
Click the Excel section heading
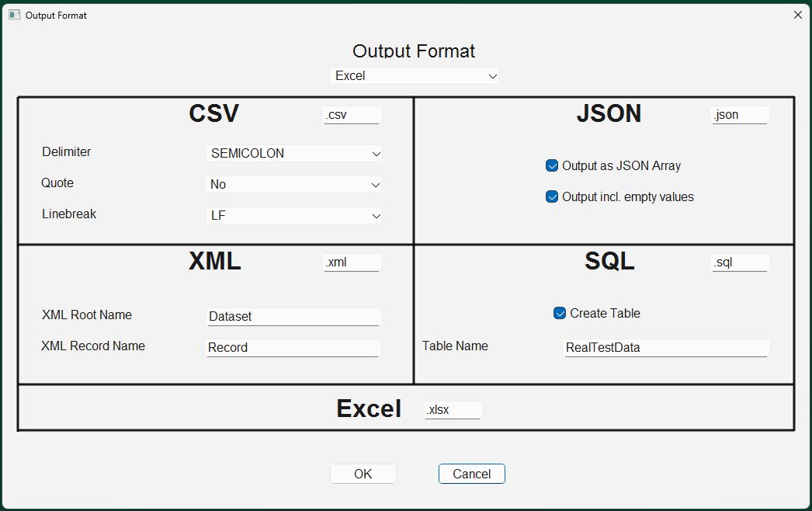[x=369, y=408]
